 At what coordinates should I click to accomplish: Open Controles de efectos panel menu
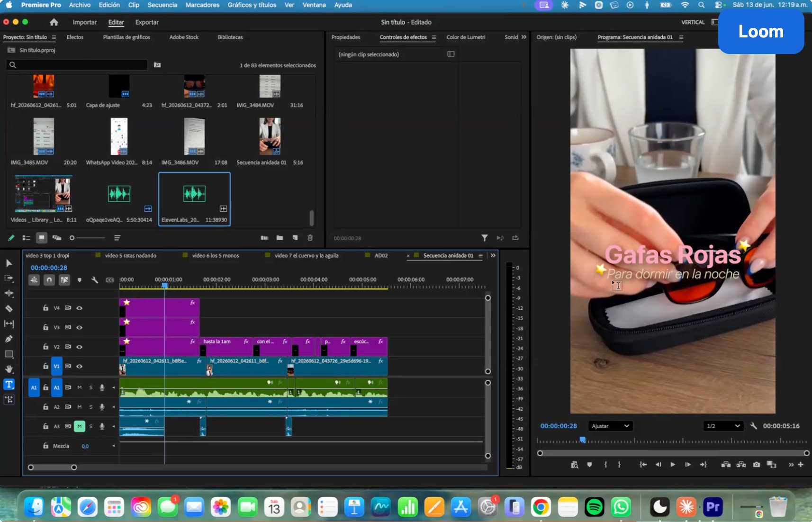tap(433, 37)
